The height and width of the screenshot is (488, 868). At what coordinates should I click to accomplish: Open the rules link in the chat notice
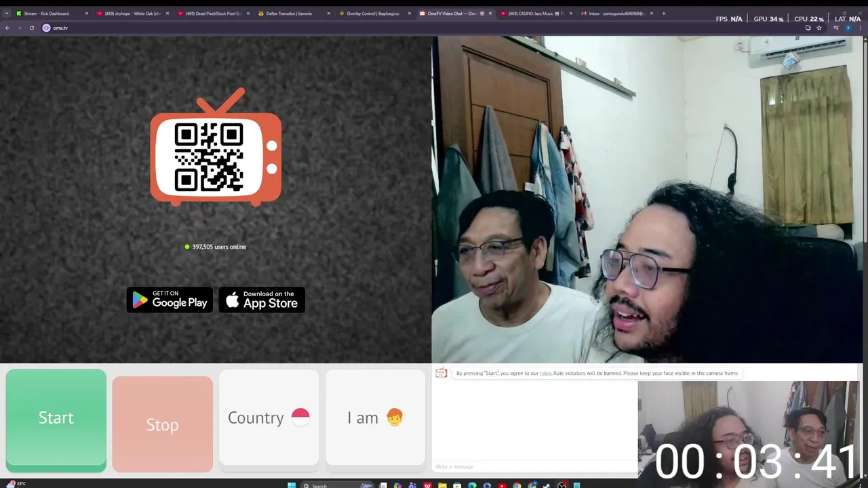(x=545, y=373)
